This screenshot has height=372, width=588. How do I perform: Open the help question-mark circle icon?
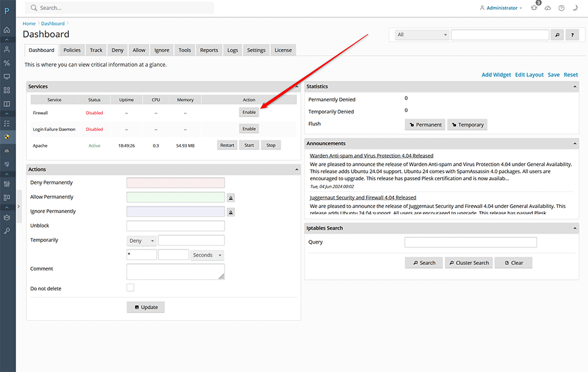tap(561, 8)
